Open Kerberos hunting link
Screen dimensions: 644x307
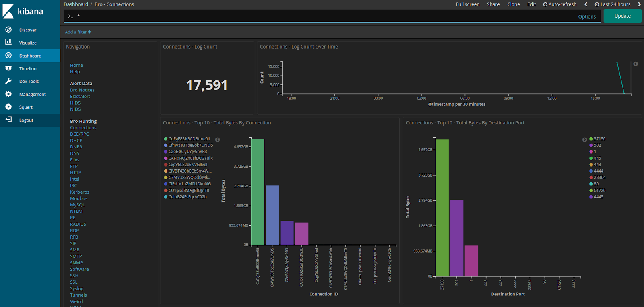coord(80,192)
